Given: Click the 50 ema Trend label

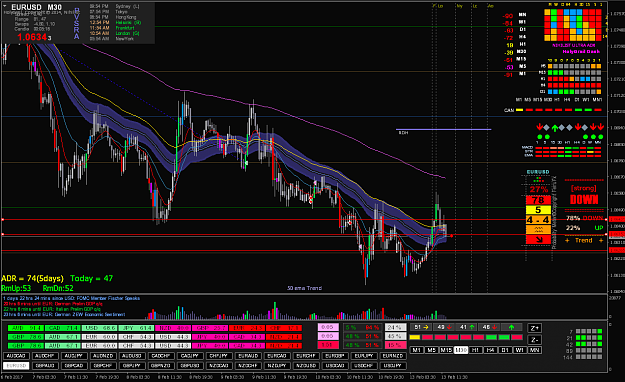Looking at the screenshot, I should pyautogui.click(x=304, y=288).
